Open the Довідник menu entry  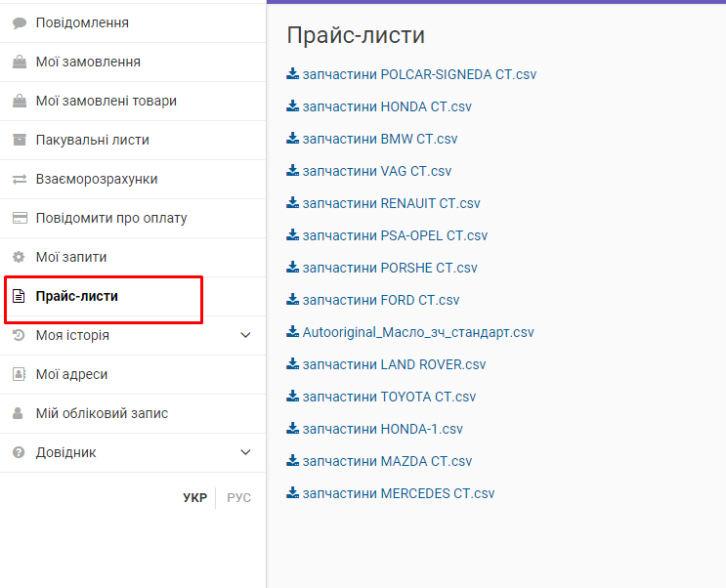pos(133,452)
